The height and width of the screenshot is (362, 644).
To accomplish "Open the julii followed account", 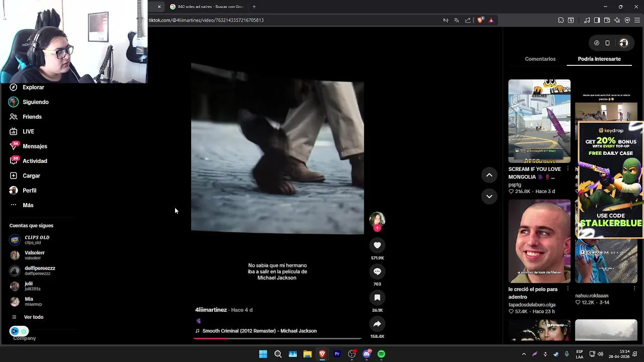I will 26,286.
